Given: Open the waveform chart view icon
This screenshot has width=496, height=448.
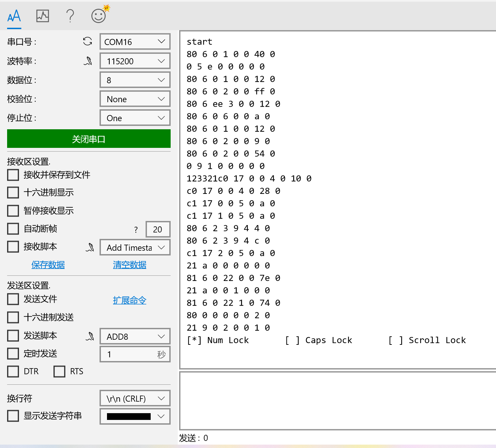Looking at the screenshot, I should click(43, 16).
